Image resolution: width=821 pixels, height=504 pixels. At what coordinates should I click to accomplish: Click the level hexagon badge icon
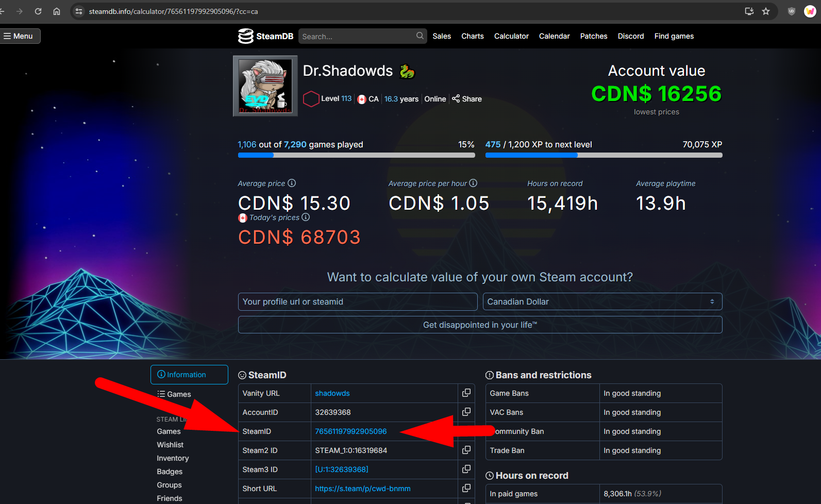pos(311,98)
